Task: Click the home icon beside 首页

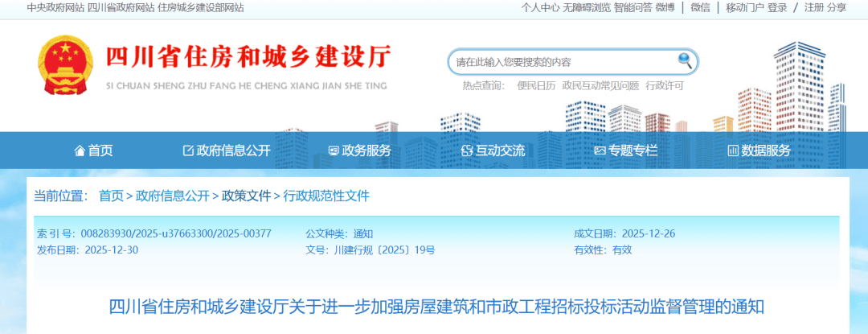Action: click(x=80, y=151)
